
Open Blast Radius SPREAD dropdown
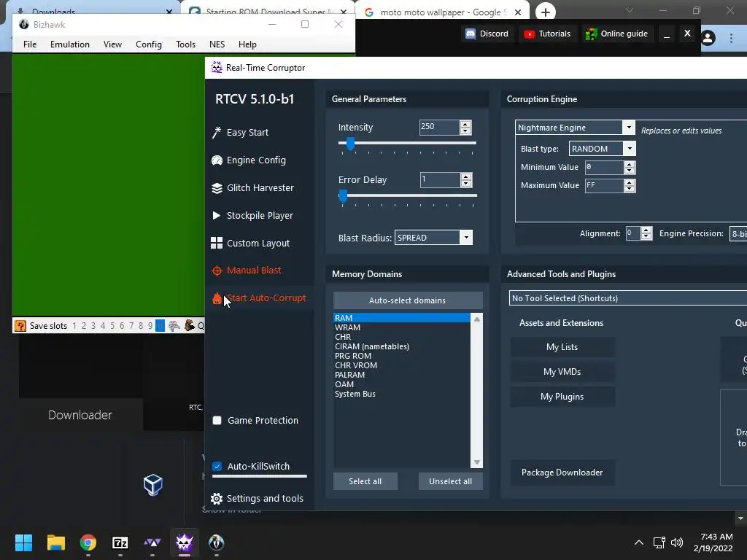[x=466, y=238]
